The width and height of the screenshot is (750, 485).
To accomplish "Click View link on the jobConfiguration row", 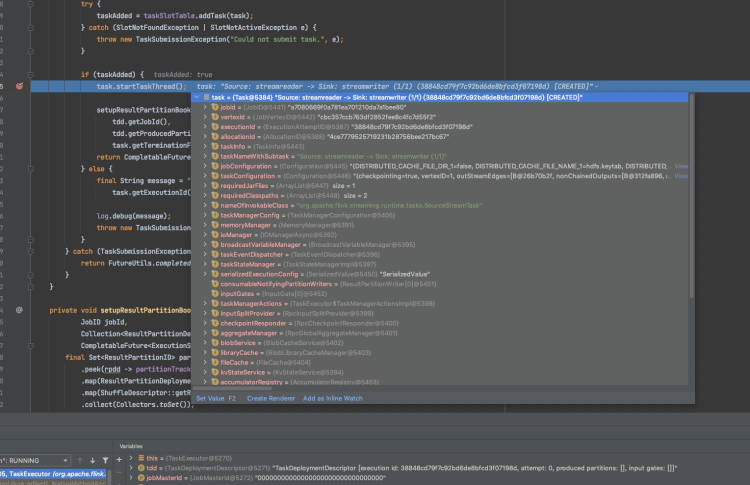I will coord(681,166).
